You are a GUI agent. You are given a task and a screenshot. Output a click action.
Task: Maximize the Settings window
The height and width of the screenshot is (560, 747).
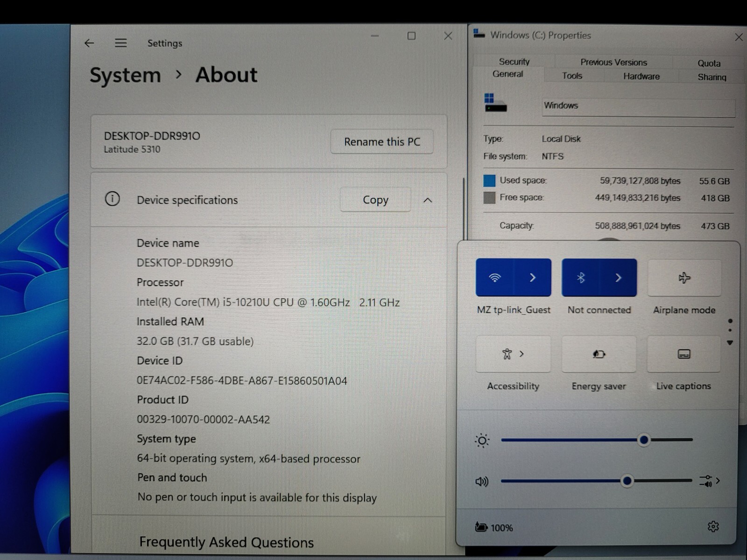tap(411, 36)
